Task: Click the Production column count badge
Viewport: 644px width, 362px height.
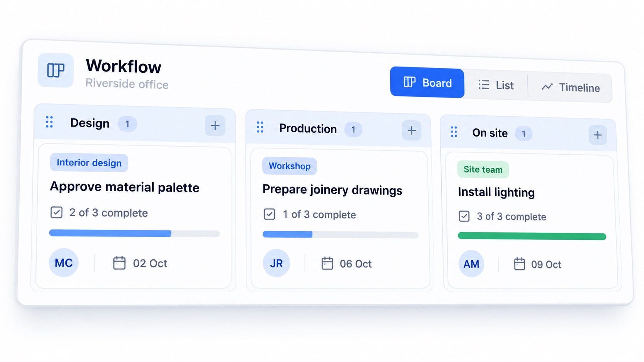Action: [x=353, y=130]
